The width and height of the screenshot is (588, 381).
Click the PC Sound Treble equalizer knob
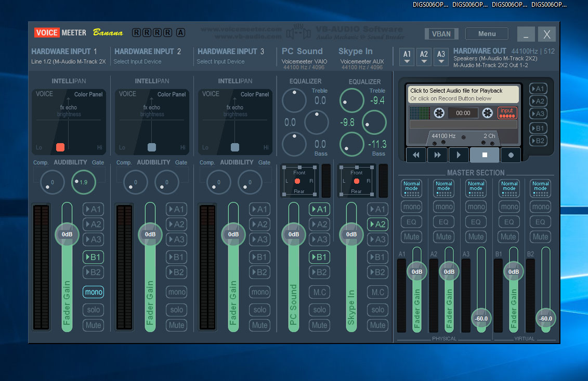coord(294,100)
